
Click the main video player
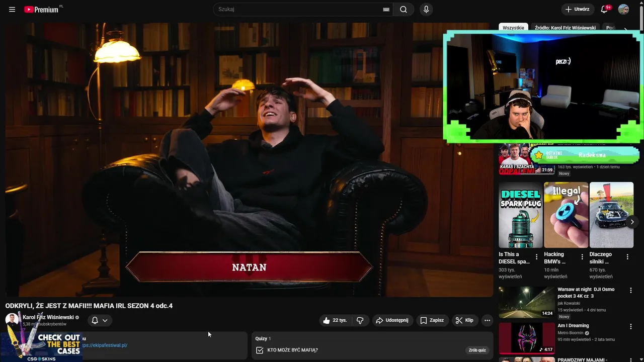point(249,159)
